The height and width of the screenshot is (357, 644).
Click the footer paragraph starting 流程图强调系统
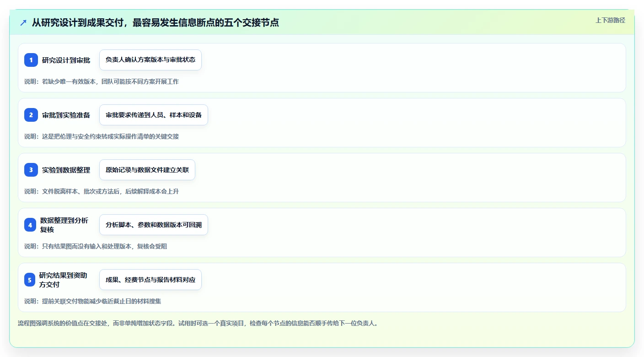(198, 323)
